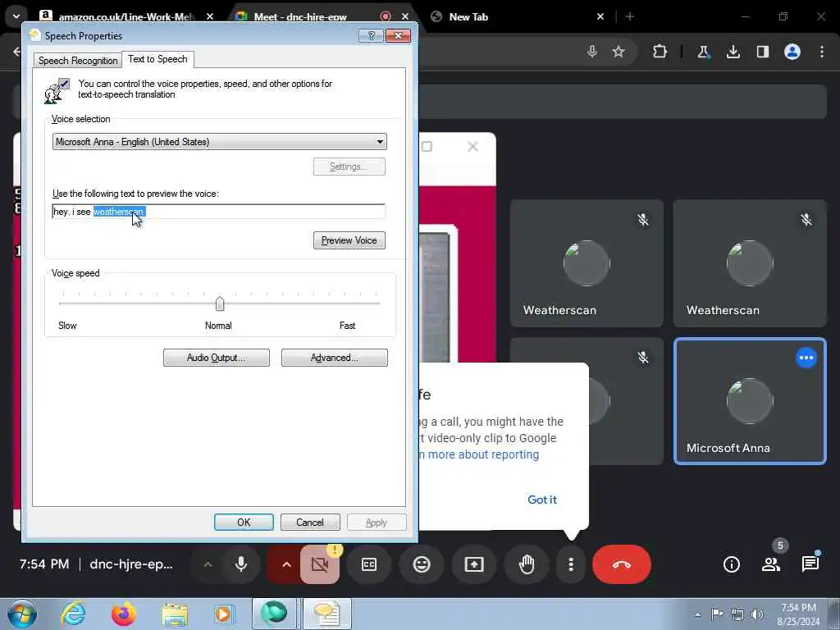
Task: Bookmark this page with star icon
Action: 619,52
